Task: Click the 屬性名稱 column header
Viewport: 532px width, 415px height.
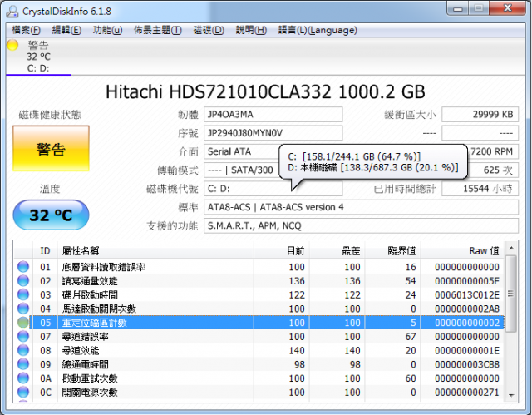Action: pyautogui.click(x=155, y=251)
